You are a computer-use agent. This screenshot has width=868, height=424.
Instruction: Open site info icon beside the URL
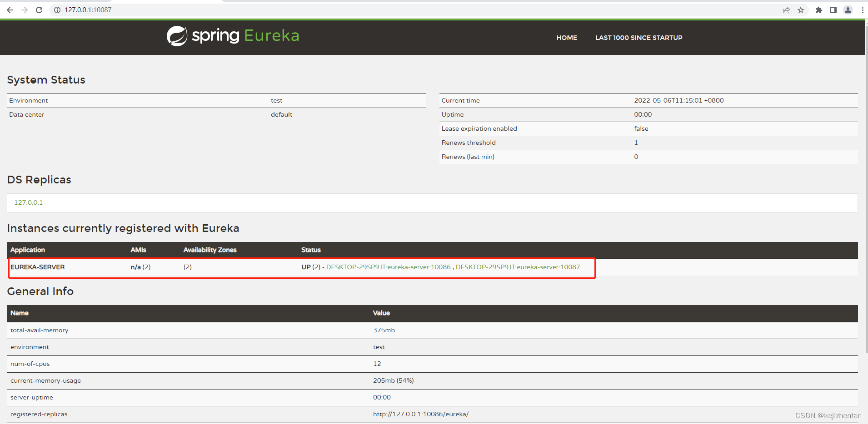pos(57,10)
